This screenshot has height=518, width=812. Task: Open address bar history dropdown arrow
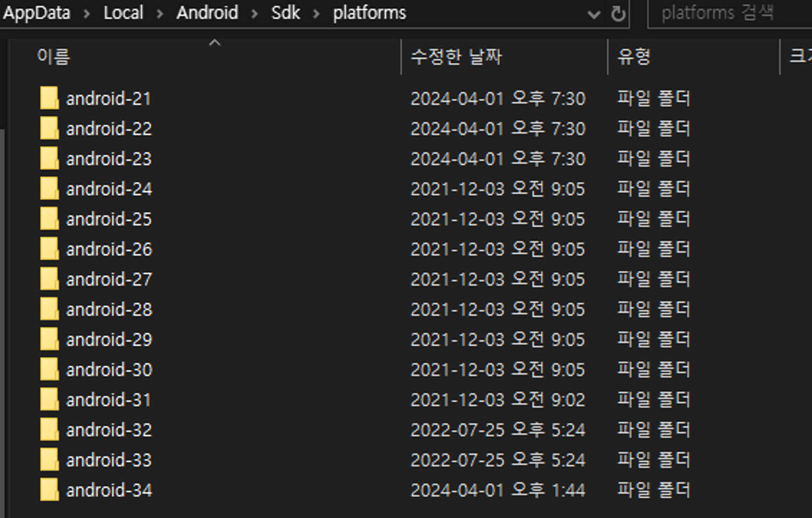[x=593, y=15]
